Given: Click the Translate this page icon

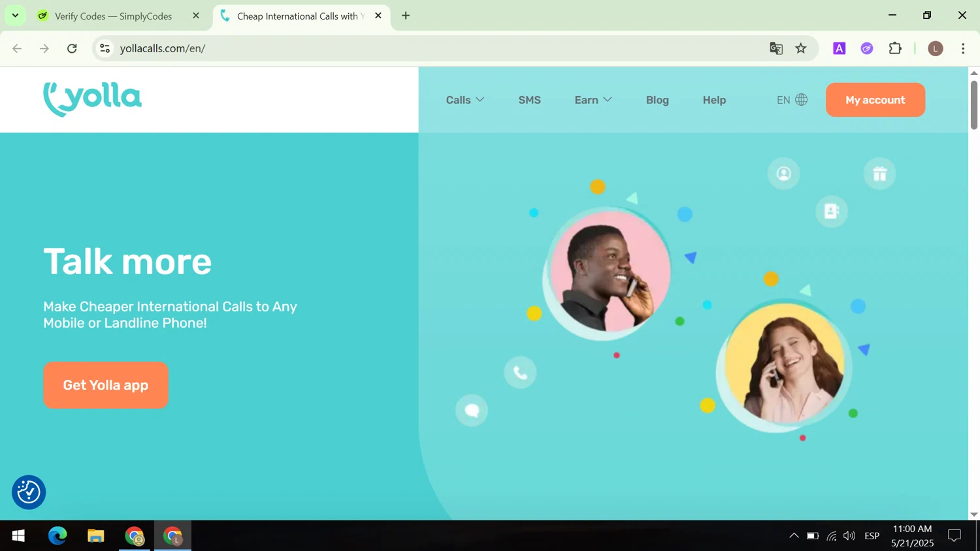Looking at the screenshot, I should [x=776, y=48].
